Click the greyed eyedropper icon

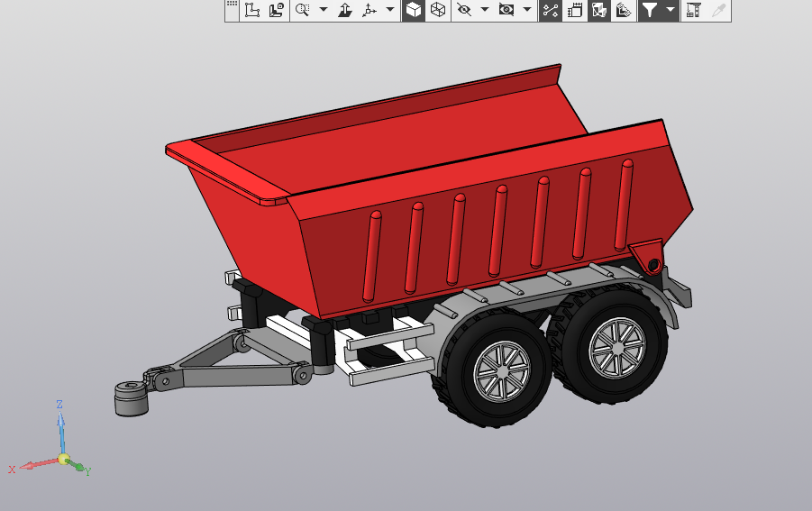(718, 10)
